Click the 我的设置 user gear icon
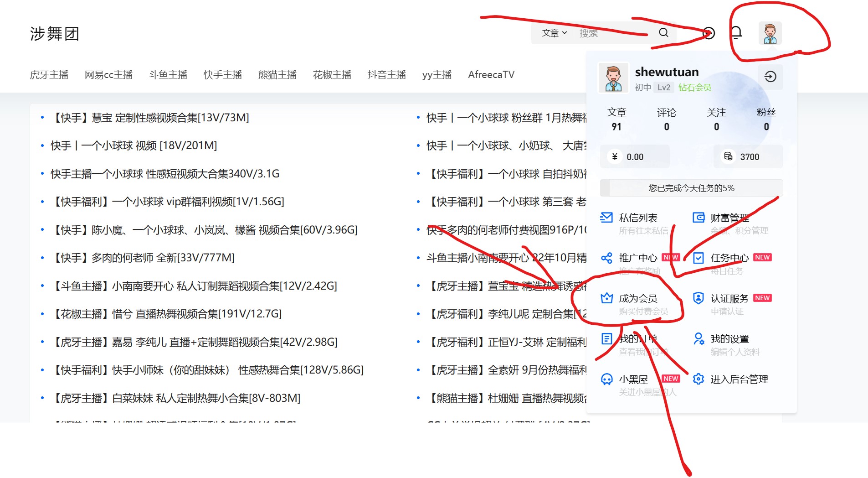The height and width of the screenshot is (478, 868). pos(699,339)
